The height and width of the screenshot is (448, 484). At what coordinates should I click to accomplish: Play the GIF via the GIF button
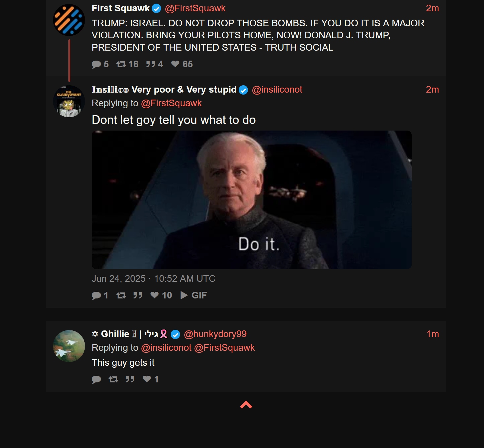click(194, 295)
